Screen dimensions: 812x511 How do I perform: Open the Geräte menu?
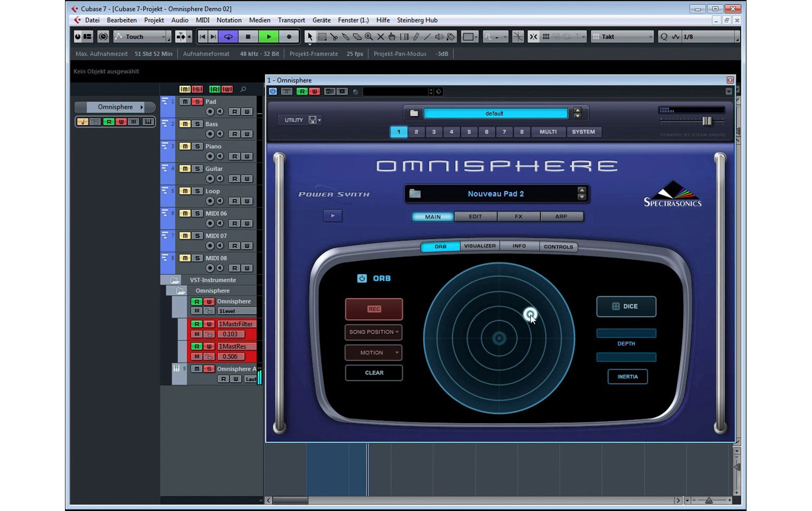321,20
